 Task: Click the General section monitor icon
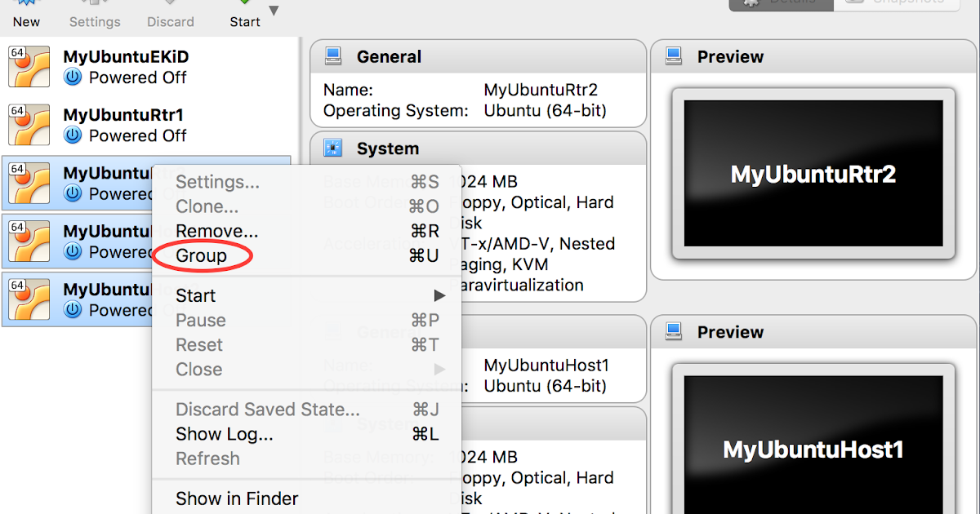point(332,55)
